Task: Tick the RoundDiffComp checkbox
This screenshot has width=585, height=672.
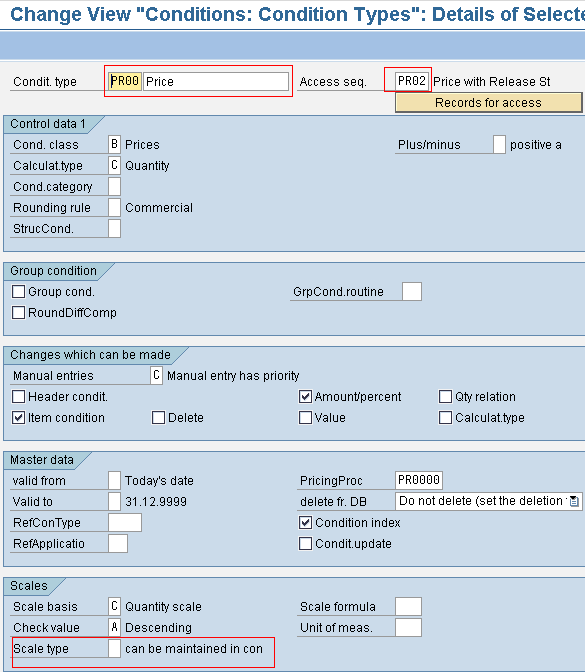Action: click(x=18, y=312)
